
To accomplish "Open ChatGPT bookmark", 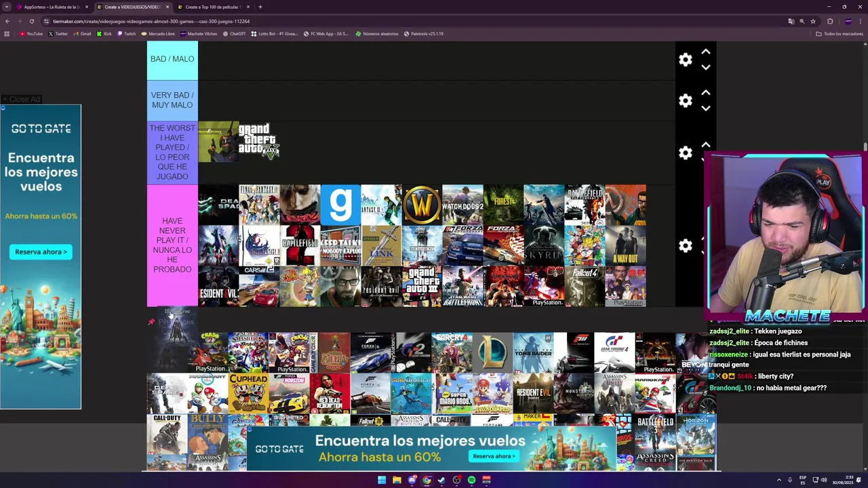I will point(235,34).
